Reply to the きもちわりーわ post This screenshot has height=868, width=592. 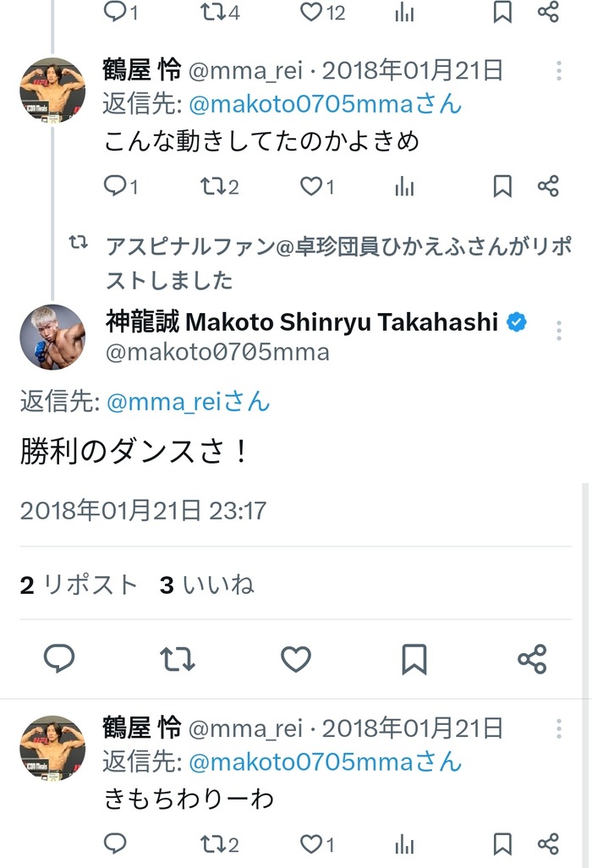point(115,843)
